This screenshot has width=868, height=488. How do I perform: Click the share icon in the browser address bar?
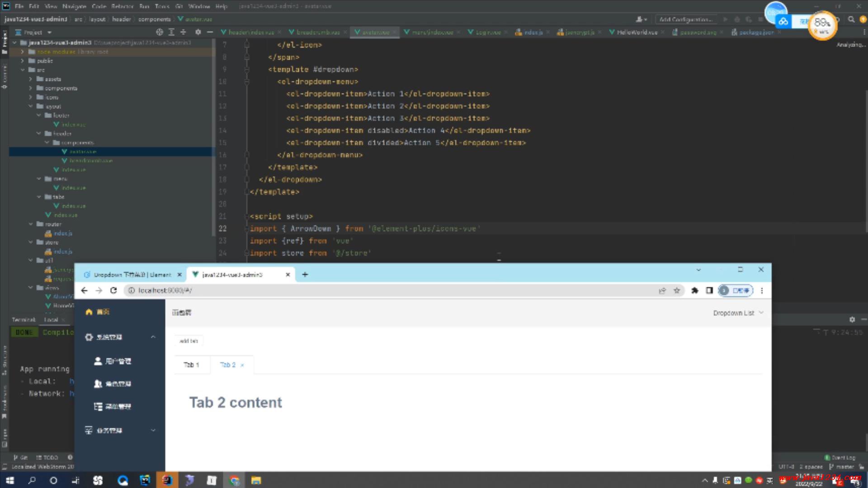click(662, 291)
